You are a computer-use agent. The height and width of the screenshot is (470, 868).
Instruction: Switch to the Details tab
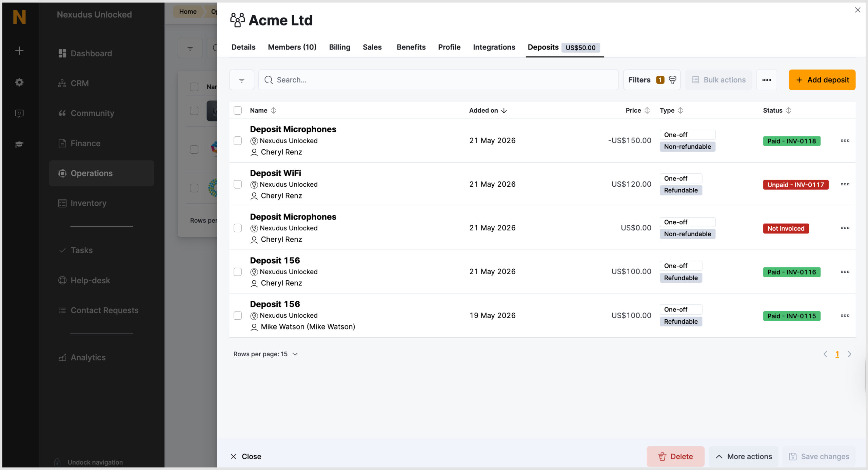point(243,47)
